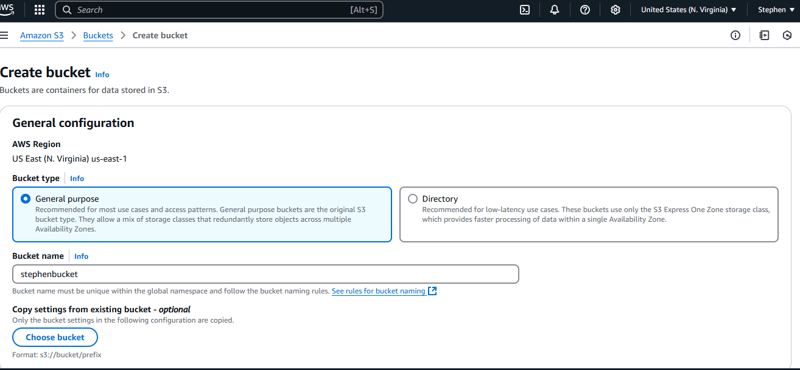
Task: Open the info panel circle icon
Action: (x=735, y=35)
